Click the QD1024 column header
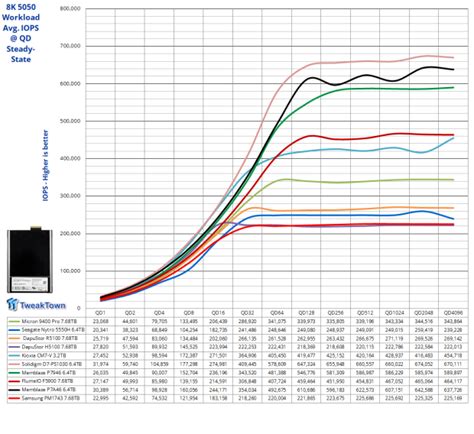The height and width of the screenshot is (434, 474). (x=394, y=313)
